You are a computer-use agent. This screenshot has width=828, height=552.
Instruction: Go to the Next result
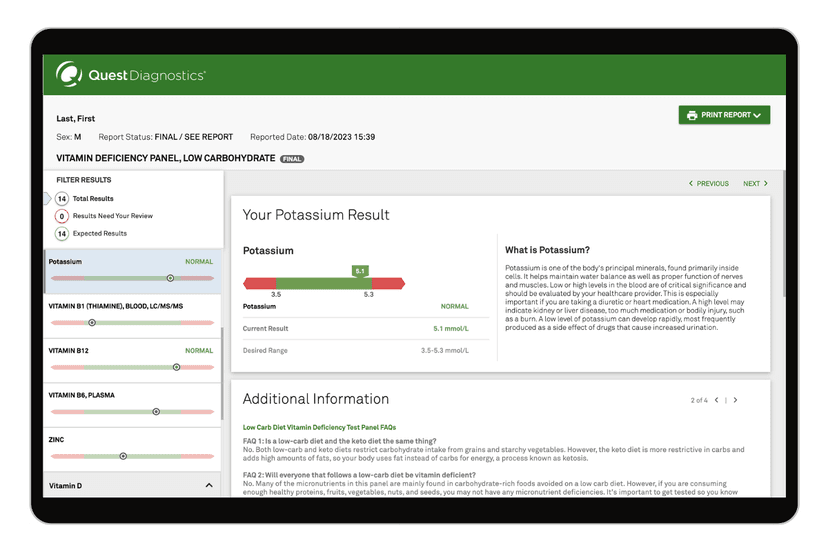pyautogui.click(x=755, y=184)
